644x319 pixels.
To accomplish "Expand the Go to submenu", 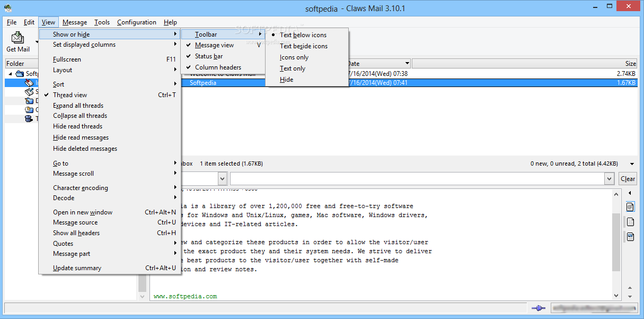I will (110, 163).
